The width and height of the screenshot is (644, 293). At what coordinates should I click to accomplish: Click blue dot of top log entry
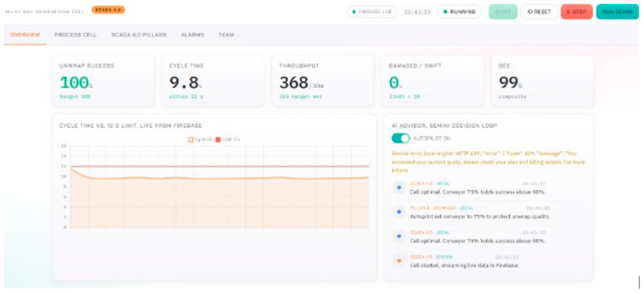(x=399, y=187)
